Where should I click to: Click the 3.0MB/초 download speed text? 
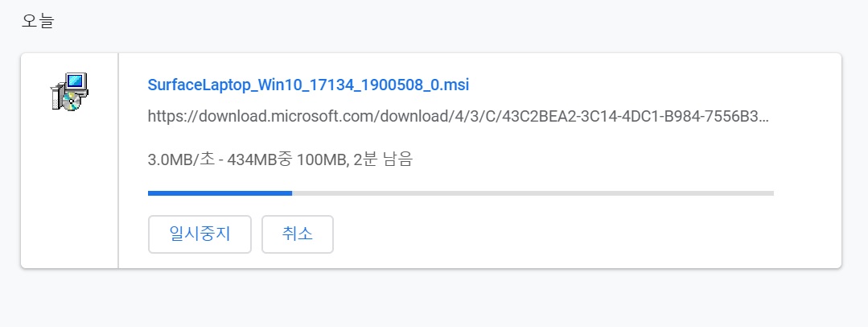(x=180, y=161)
